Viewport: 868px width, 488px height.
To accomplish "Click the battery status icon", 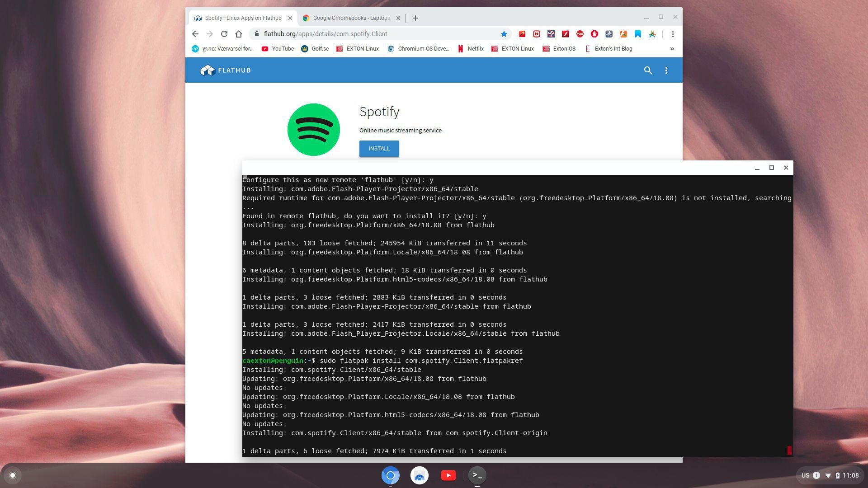I will 837,475.
